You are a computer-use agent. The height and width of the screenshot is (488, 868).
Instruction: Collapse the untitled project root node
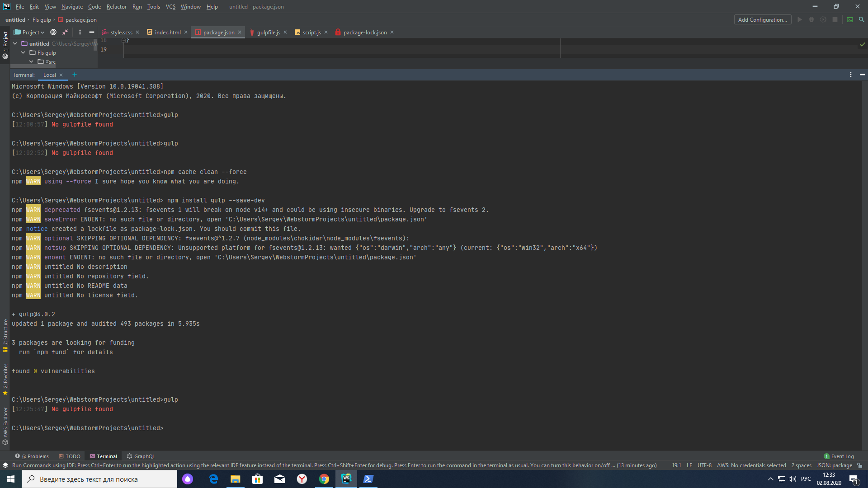tap(15, 44)
